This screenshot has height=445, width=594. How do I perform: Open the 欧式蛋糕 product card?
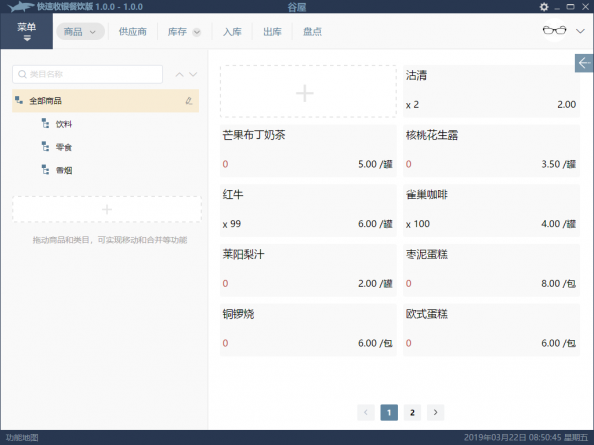(491, 330)
